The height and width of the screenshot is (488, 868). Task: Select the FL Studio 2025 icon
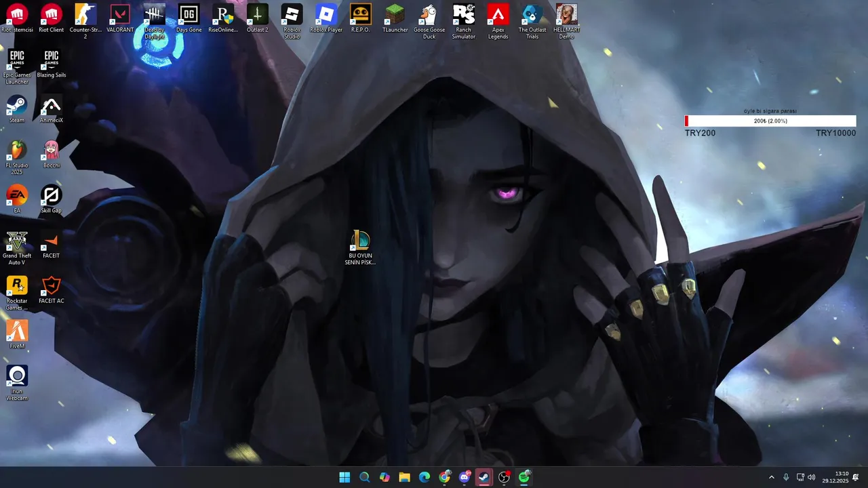tap(17, 157)
